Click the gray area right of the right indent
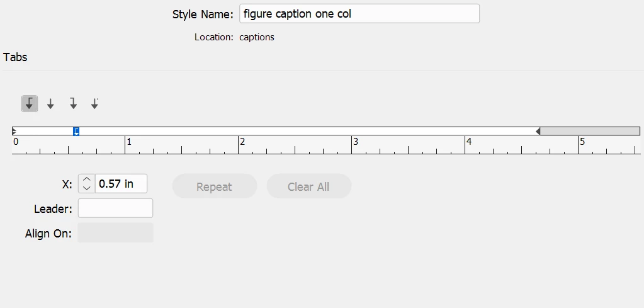This screenshot has height=308, width=644. point(590,131)
